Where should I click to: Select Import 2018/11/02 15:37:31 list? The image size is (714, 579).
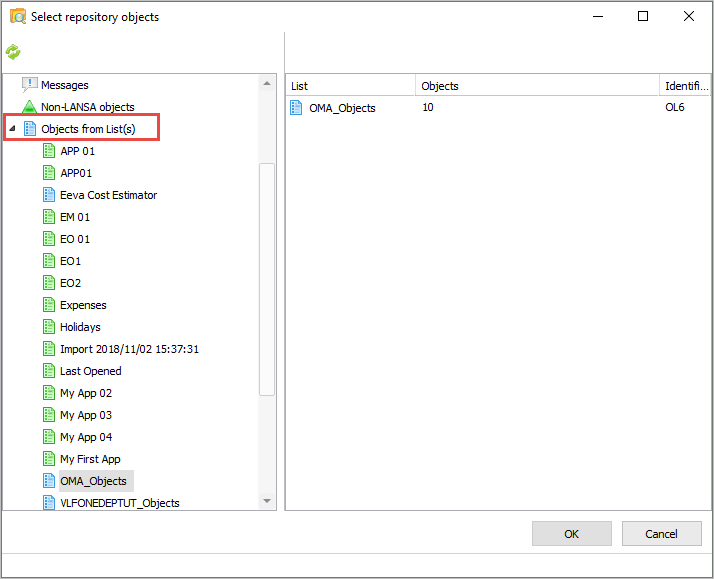(x=129, y=349)
